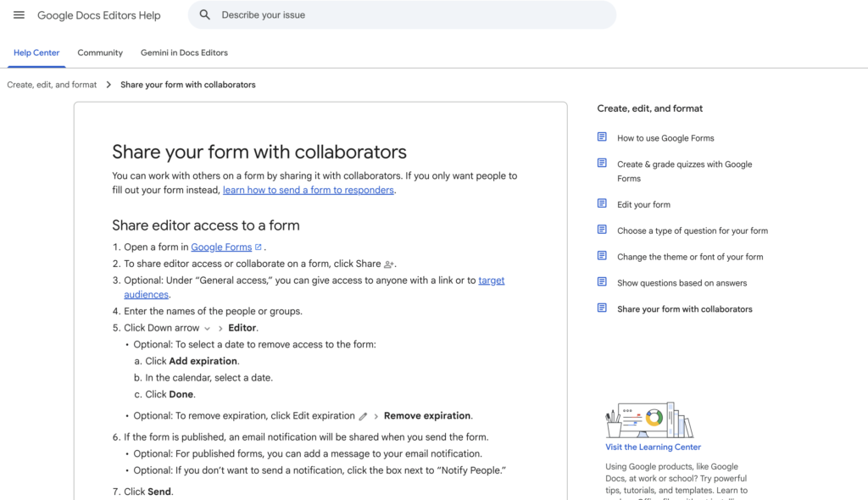The image size is (868, 500).
Task: Click the bold Editor text in step 5
Action: click(x=242, y=328)
